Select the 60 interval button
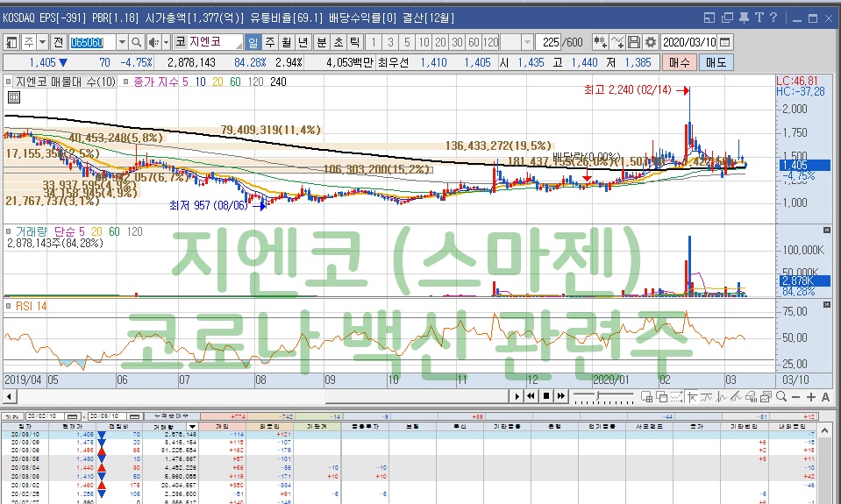This screenshot has height=504, width=841. [473, 42]
